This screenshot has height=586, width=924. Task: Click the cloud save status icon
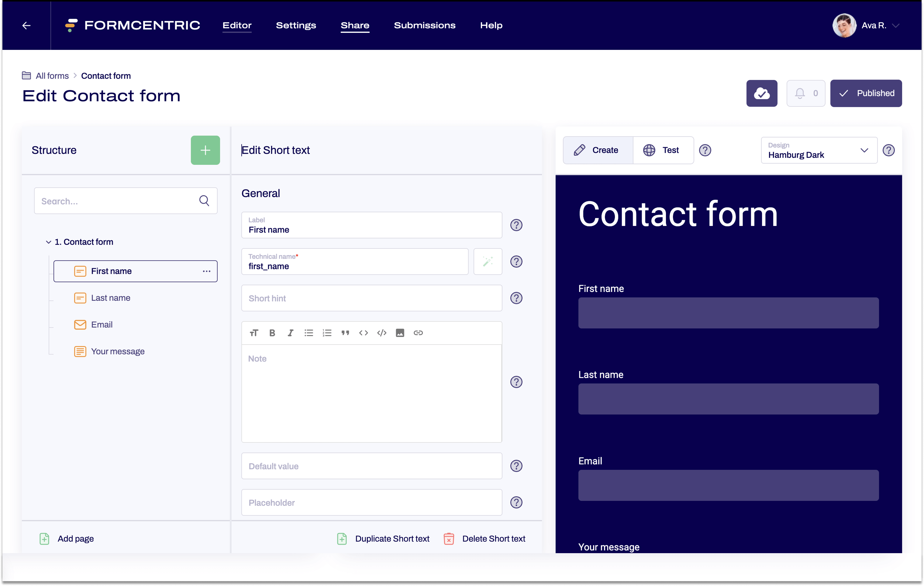(x=761, y=93)
